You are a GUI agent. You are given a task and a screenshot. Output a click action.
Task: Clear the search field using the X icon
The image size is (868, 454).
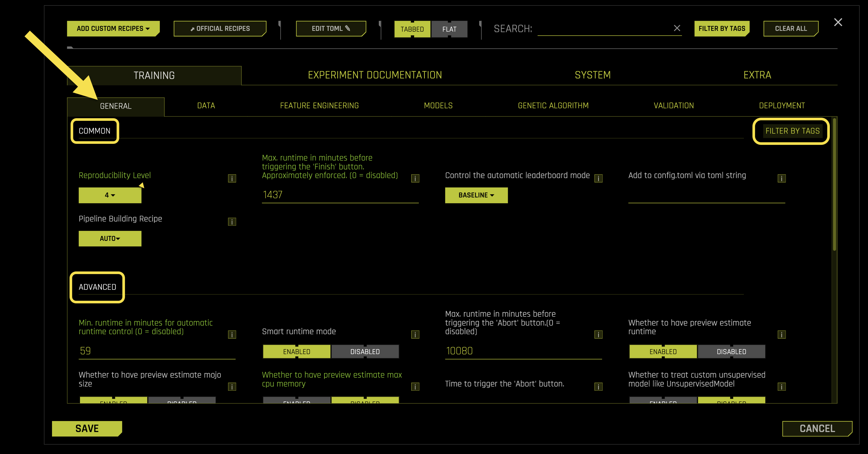point(677,28)
